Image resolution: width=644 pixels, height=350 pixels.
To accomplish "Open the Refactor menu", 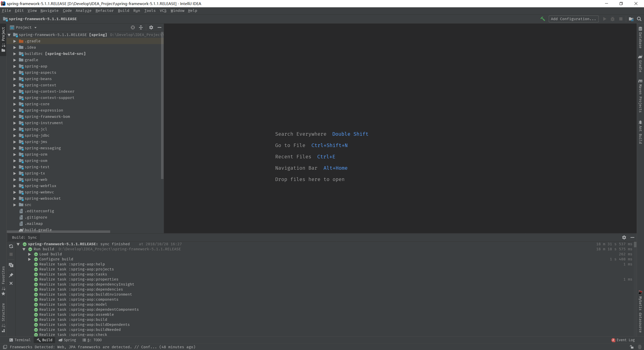I will click(104, 11).
